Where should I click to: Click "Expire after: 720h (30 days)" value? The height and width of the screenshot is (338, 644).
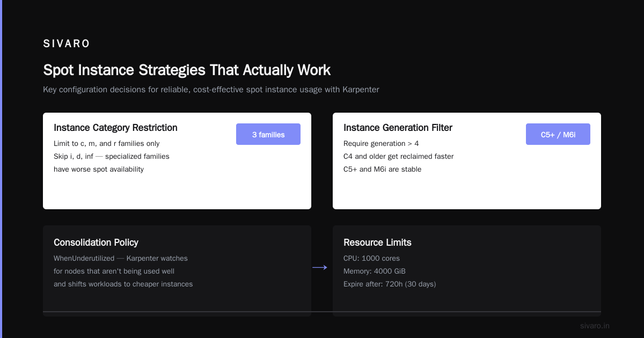(390, 284)
